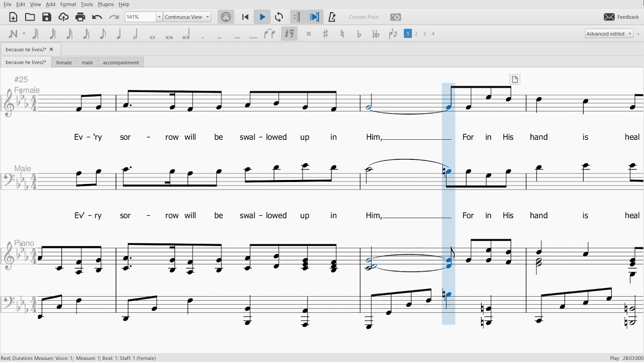644x362 pixels.
Task: Upload the score online with the cloud icon
Action: tap(63, 17)
